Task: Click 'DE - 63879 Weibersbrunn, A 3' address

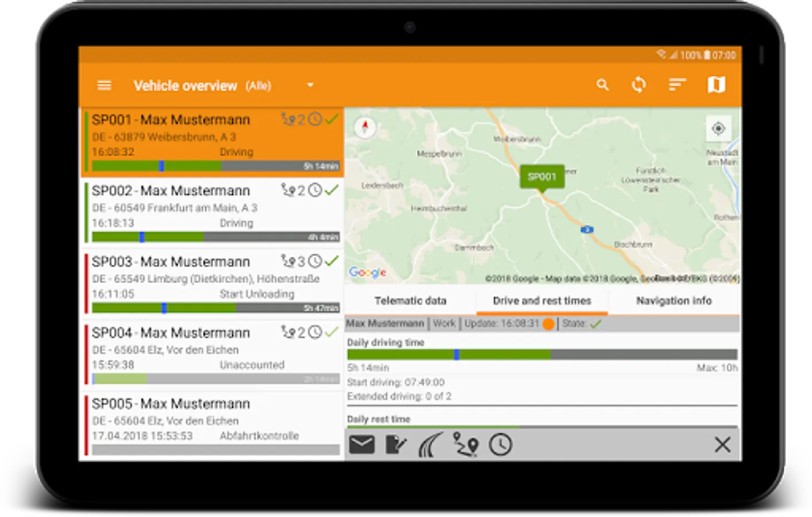Action: coord(164,137)
